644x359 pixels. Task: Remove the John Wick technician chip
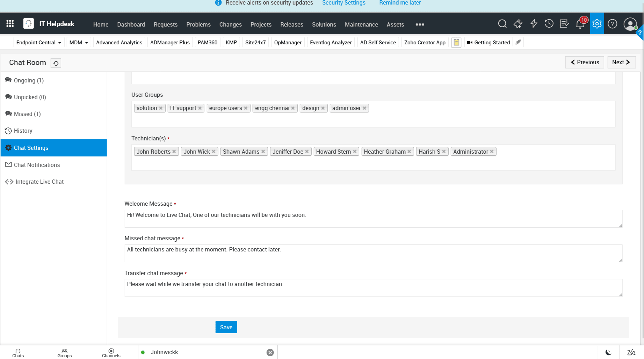tap(214, 152)
